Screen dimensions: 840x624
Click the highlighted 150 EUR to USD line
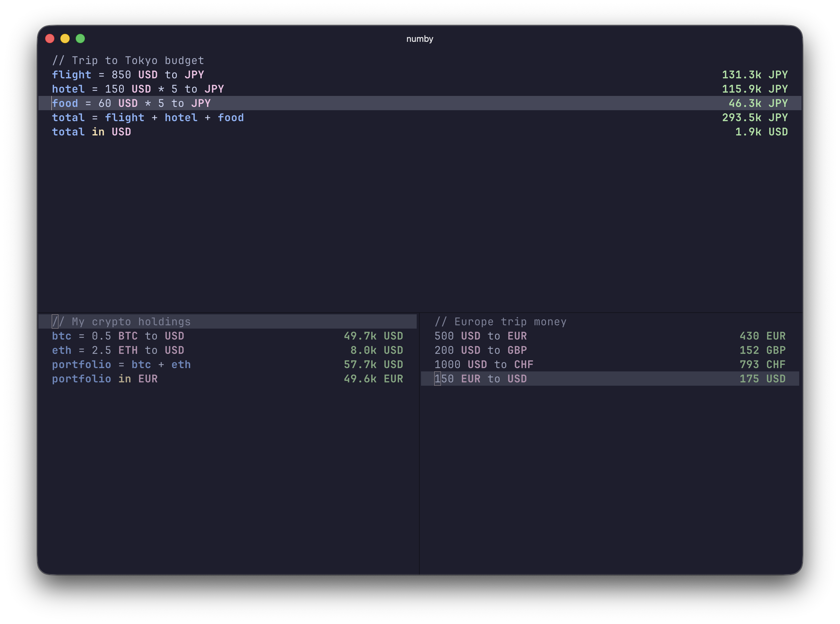[x=481, y=378]
